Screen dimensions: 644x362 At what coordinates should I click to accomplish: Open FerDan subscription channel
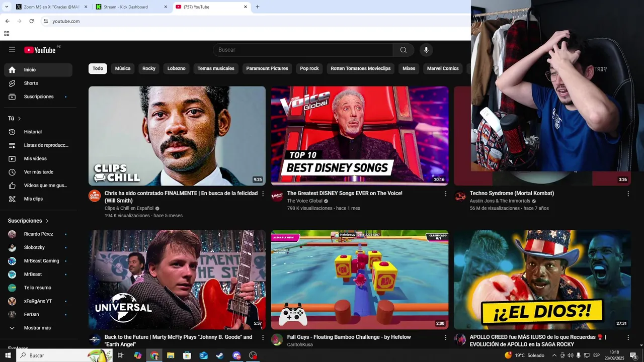(38, 314)
